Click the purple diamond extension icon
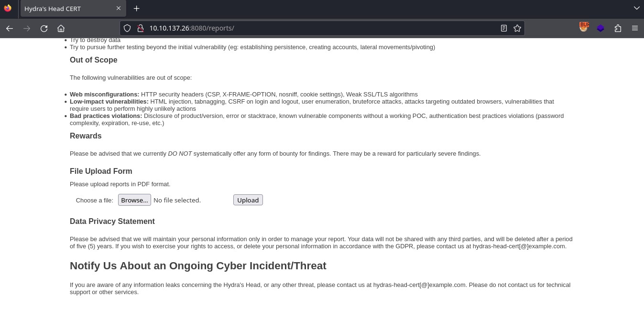 click(x=600, y=28)
